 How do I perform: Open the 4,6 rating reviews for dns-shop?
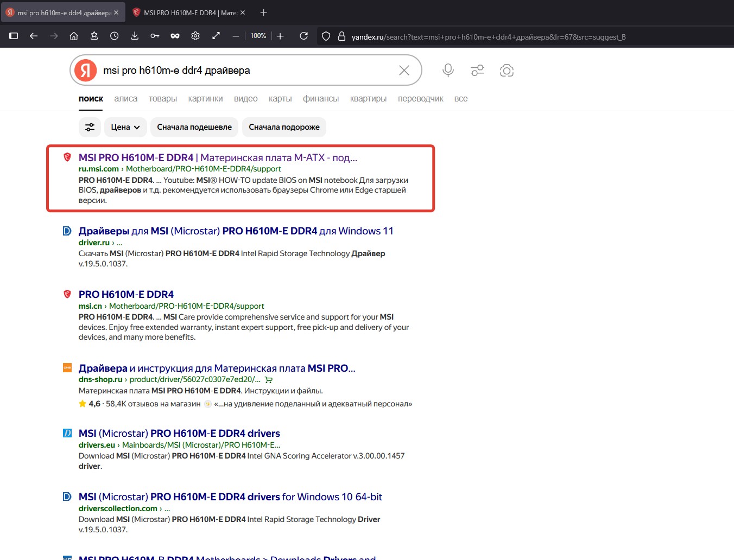140,404
